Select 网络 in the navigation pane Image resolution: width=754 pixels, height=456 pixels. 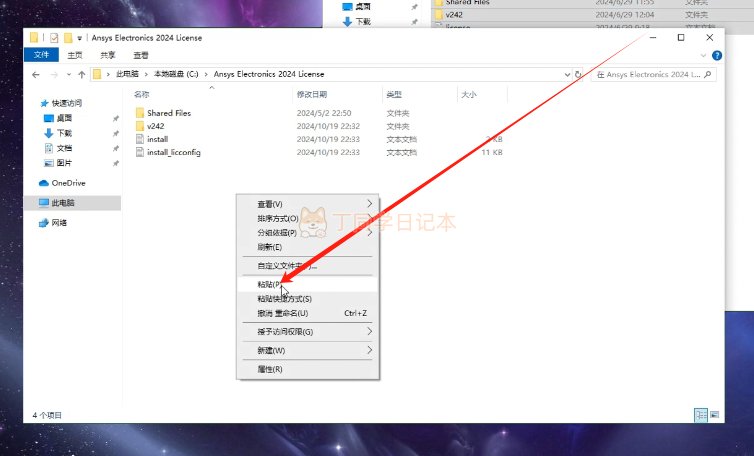click(59, 222)
